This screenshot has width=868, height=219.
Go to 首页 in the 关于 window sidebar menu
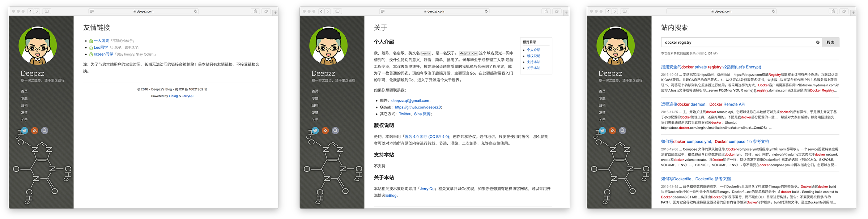[x=315, y=91]
